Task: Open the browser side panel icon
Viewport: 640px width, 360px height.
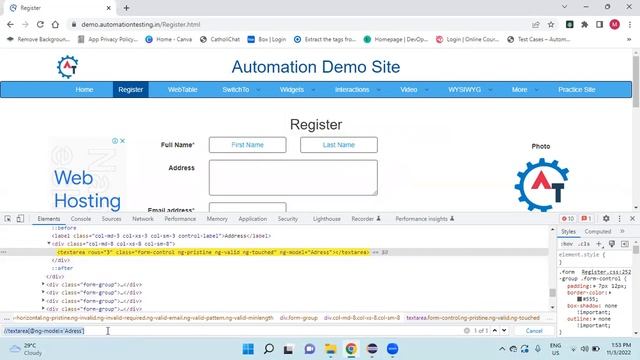Action: coord(599,24)
